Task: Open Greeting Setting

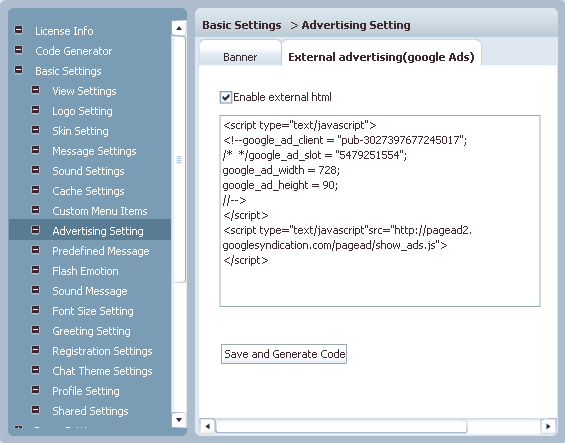Action: 91,331
